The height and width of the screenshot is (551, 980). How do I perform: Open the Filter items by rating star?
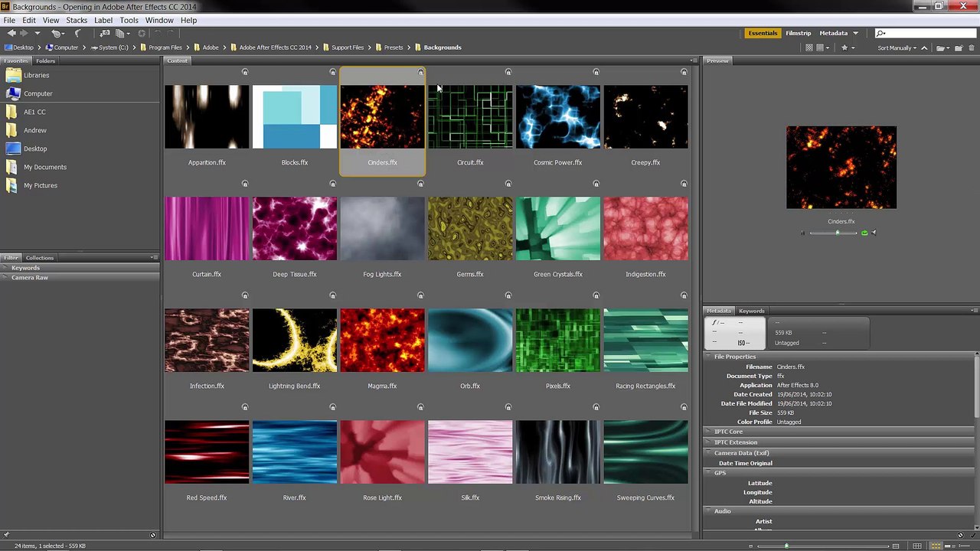point(844,47)
